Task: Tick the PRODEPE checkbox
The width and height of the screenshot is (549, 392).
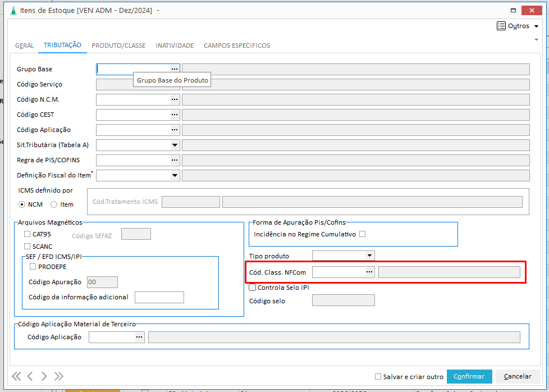Action: pos(33,267)
